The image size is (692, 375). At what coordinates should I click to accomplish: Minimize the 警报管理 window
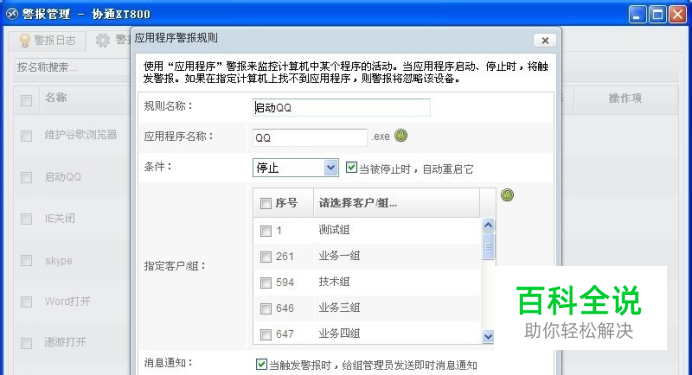tap(637, 14)
